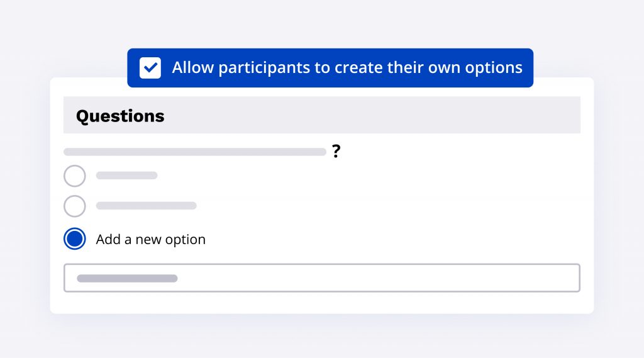Focus the new option text input field
The height and width of the screenshot is (358, 644).
click(377, 278)
